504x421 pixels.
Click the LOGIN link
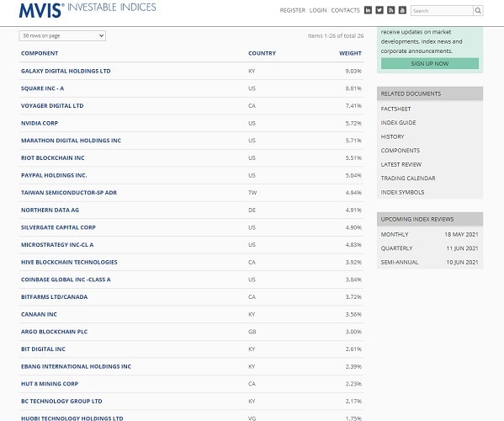pos(318,10)
